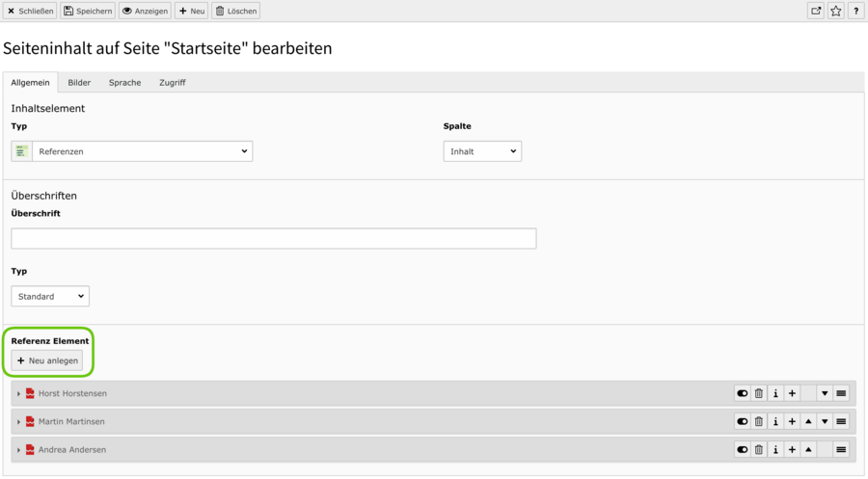The image size is (868, 479).
Task: Expand the Andrea Andersen reference row
Action: 18,450
